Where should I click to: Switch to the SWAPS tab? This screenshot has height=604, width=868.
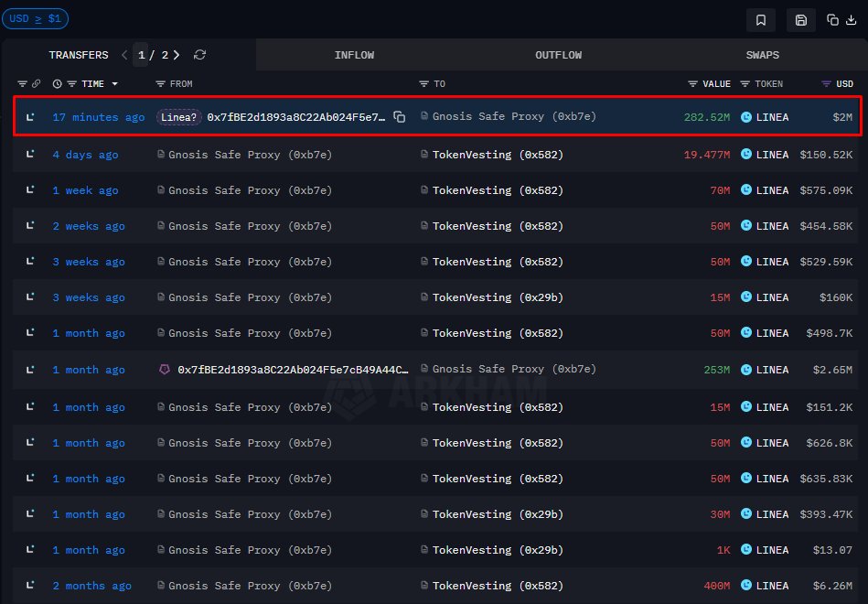click(x=762, y=55)
